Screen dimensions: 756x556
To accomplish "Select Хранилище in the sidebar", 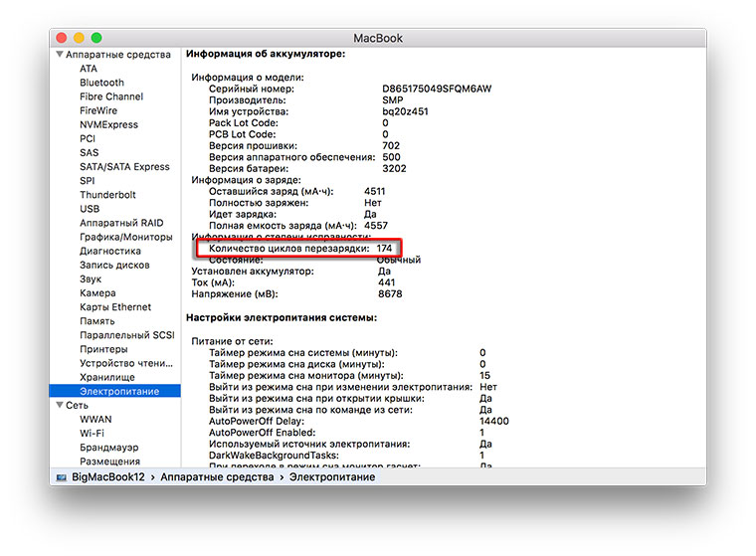I will [x=107, y=377].
